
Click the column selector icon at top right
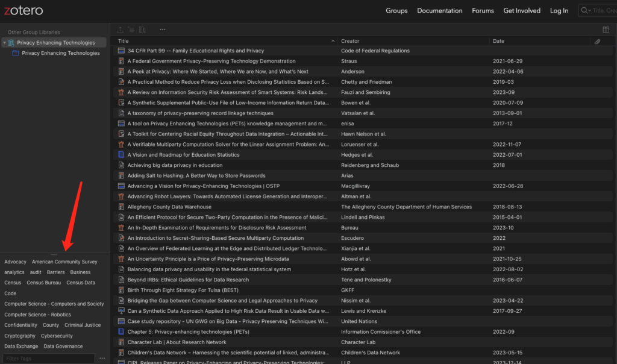(606, 30)
